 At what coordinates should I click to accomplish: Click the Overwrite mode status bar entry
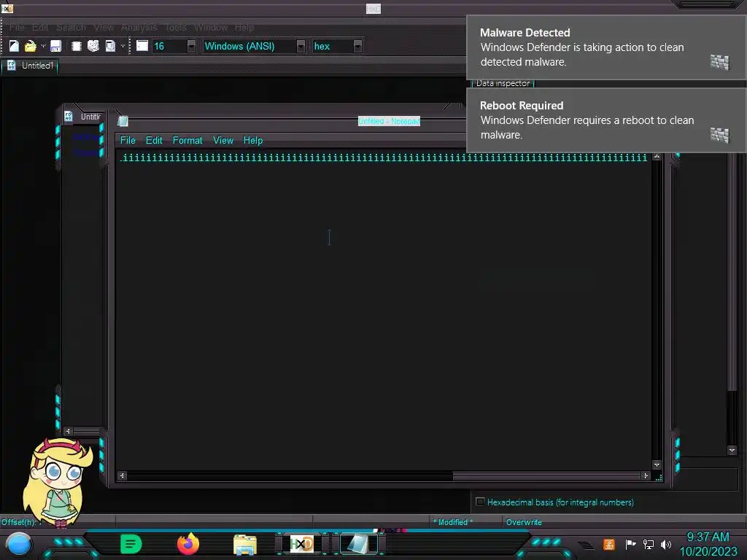524,522
